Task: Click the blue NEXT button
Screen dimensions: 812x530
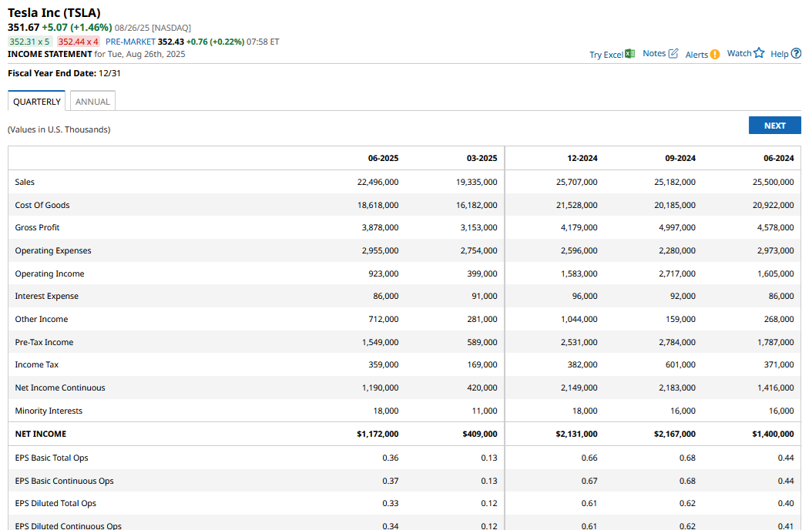Action: click(775, 126)
